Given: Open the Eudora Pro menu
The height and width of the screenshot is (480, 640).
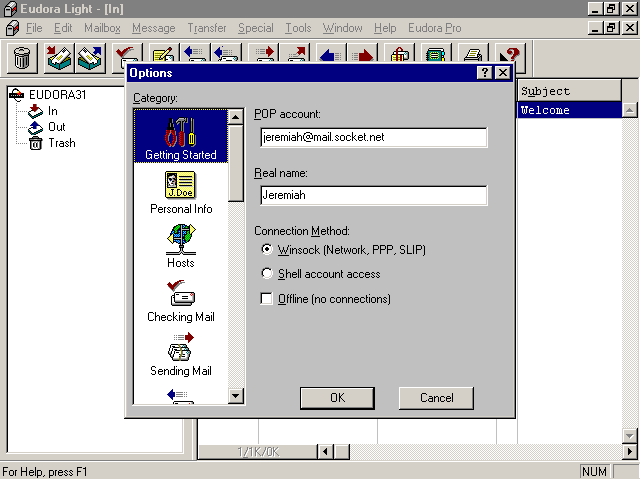Looking at the screenshot, I should 435,28.
